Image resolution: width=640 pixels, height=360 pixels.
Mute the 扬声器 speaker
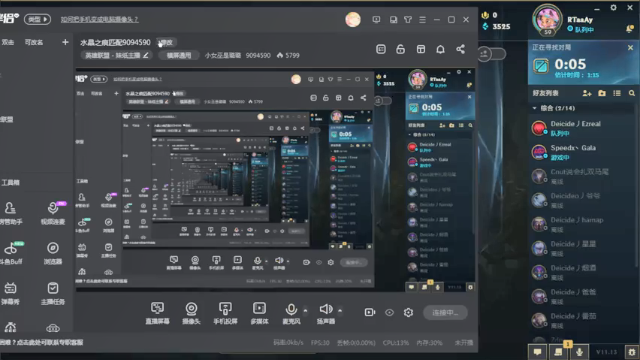point(326,313)
